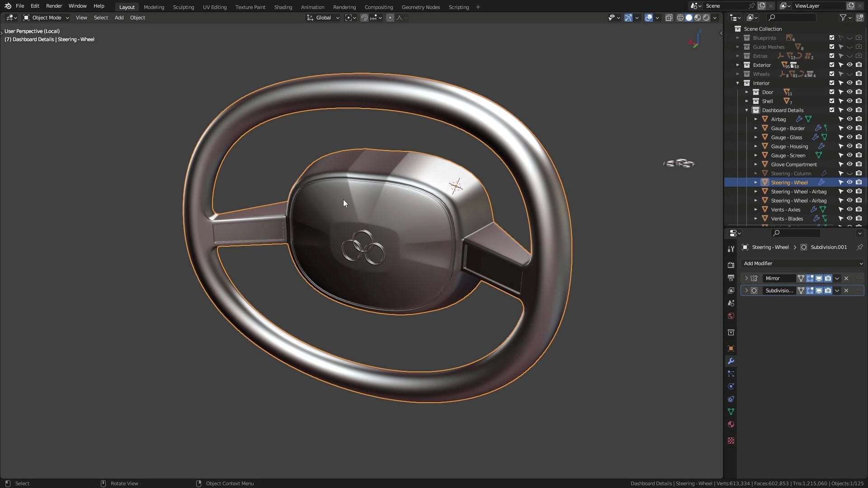Switch to material preview shading
The image size is (868, 488).
tap(698, 18)
